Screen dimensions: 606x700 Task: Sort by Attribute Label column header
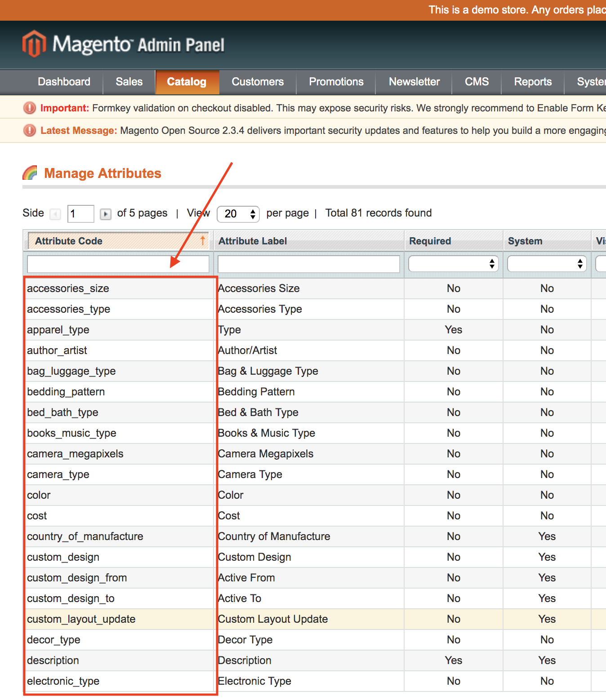pyautogui.click(x=253, y=241)
